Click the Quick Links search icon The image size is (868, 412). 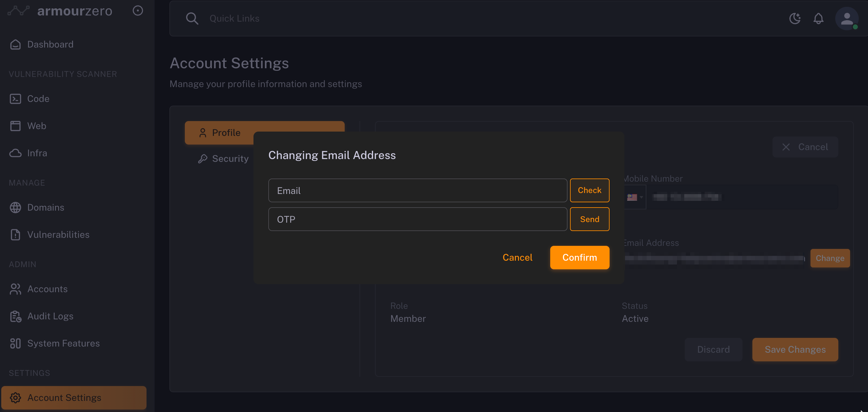coord(192,19)
